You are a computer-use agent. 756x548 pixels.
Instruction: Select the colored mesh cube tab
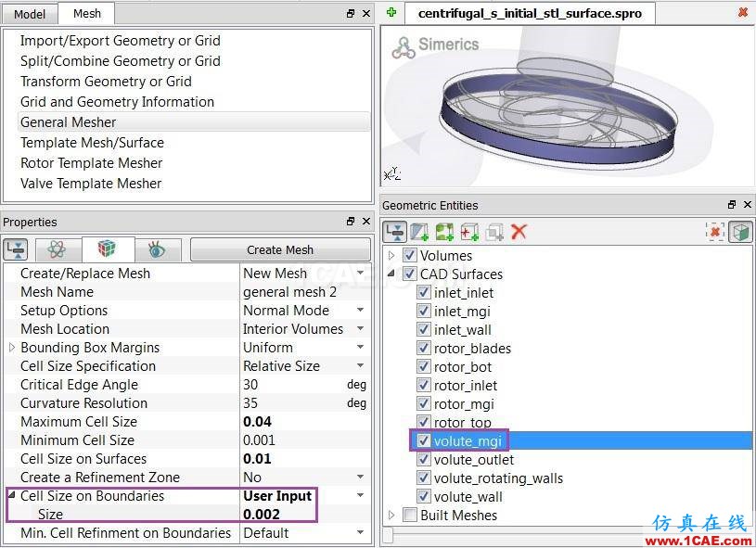pos(107,249)
